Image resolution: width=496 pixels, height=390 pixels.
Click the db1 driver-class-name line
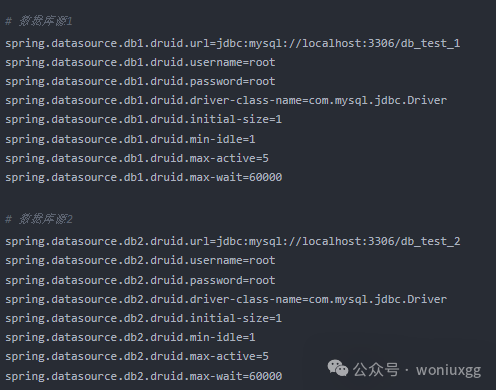[x=226, y=101]
